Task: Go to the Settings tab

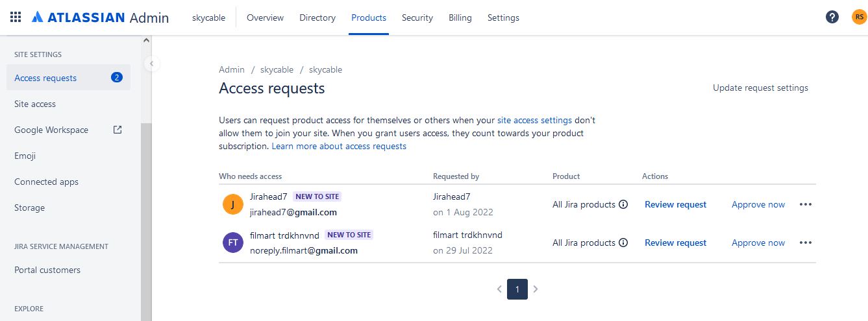Action: click(x=503, y=18)
